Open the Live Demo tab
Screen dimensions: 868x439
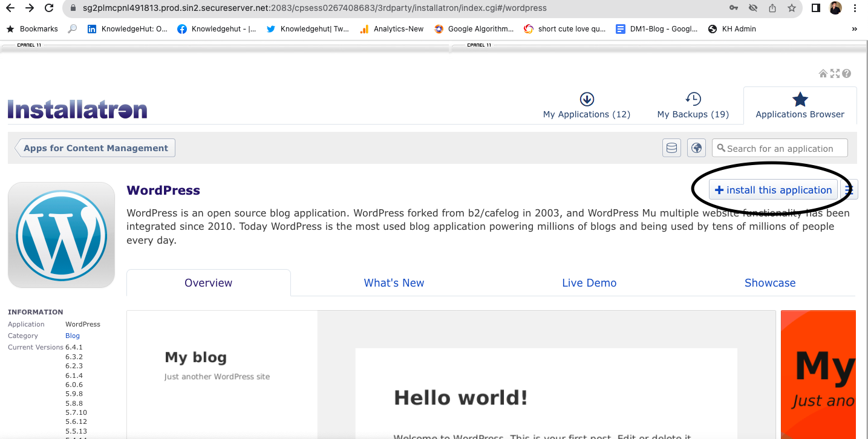click(x=589, y=283)
